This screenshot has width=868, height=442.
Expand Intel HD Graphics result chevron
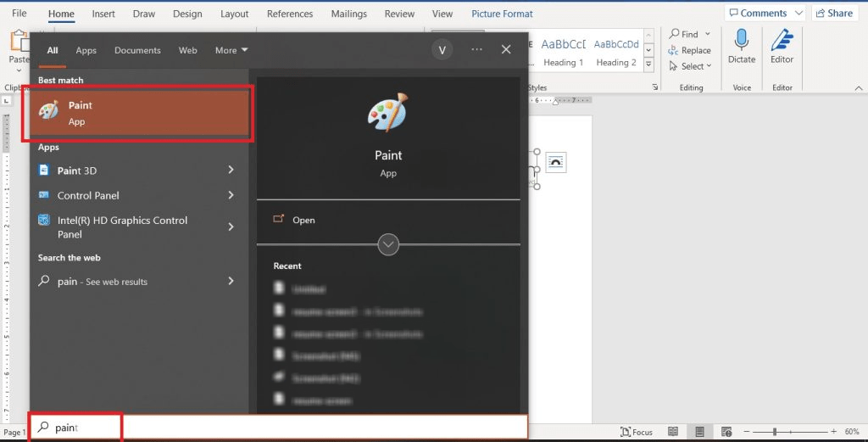pyautogui.click(x=231, y=227)
